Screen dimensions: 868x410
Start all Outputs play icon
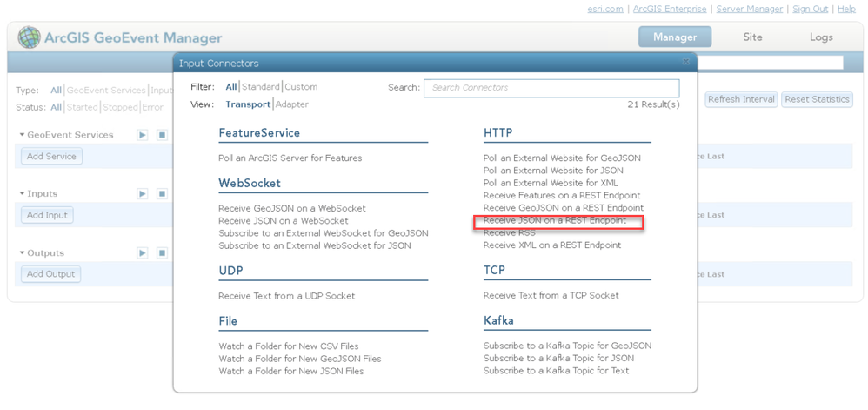pyautogui.click(x=143, y=252)
